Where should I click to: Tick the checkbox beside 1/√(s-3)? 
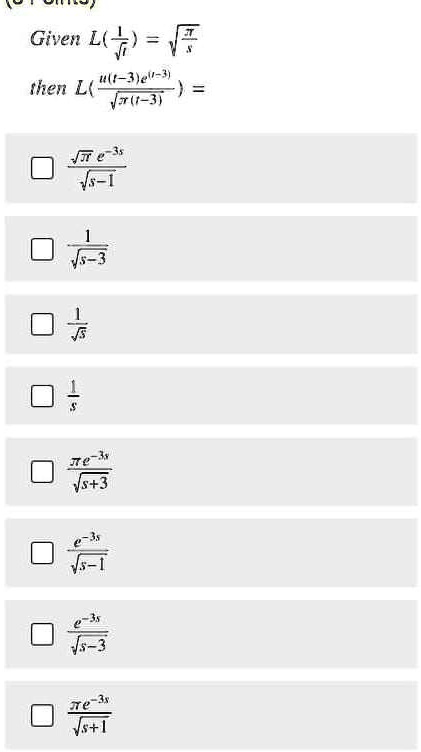[42, 249]
